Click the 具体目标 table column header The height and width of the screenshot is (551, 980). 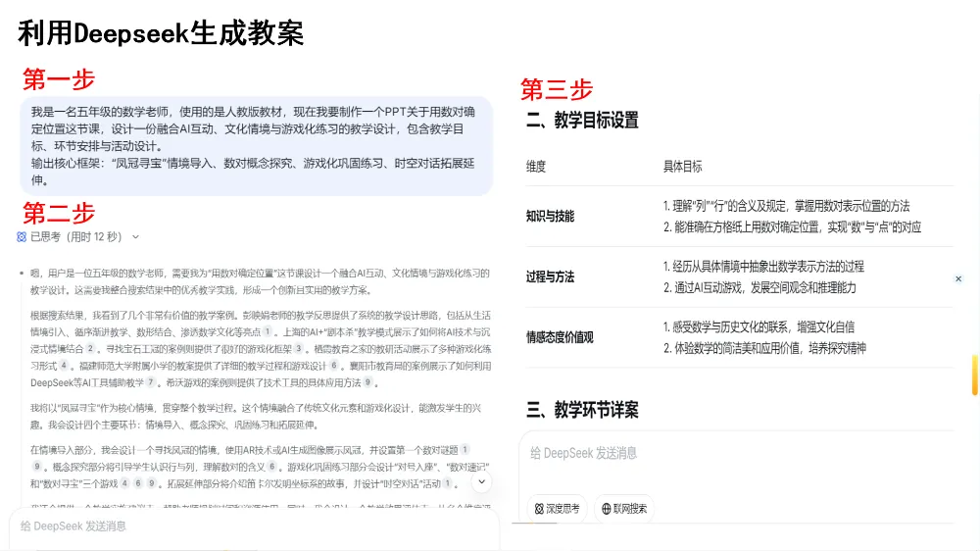click(x=682, y=167)
